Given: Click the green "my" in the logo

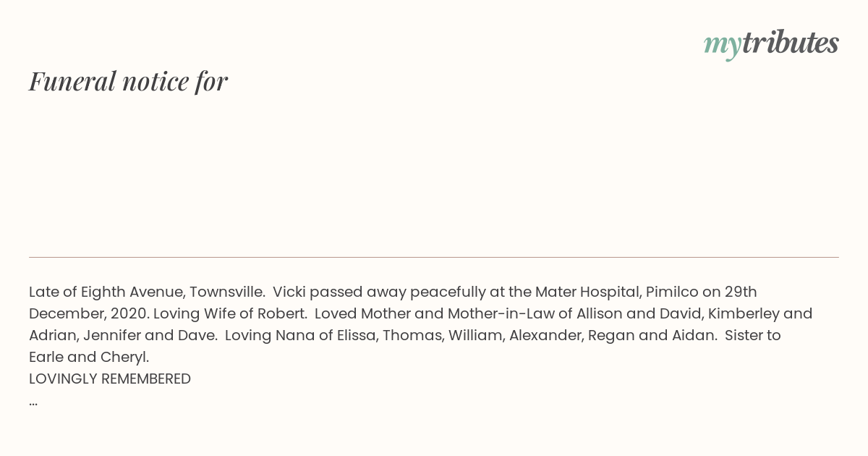Looking at the screenshot, I should click(722, 45).
